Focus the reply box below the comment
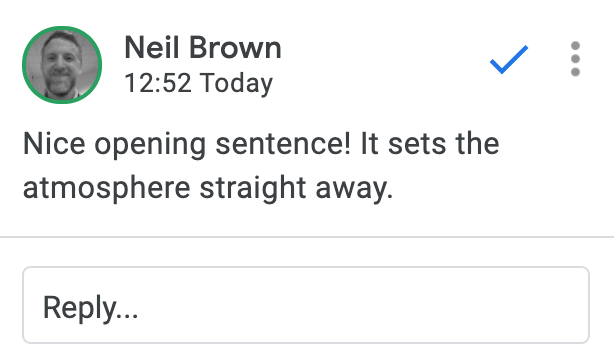Viewport: 614px width, 364px height. (x=306, y=305)
